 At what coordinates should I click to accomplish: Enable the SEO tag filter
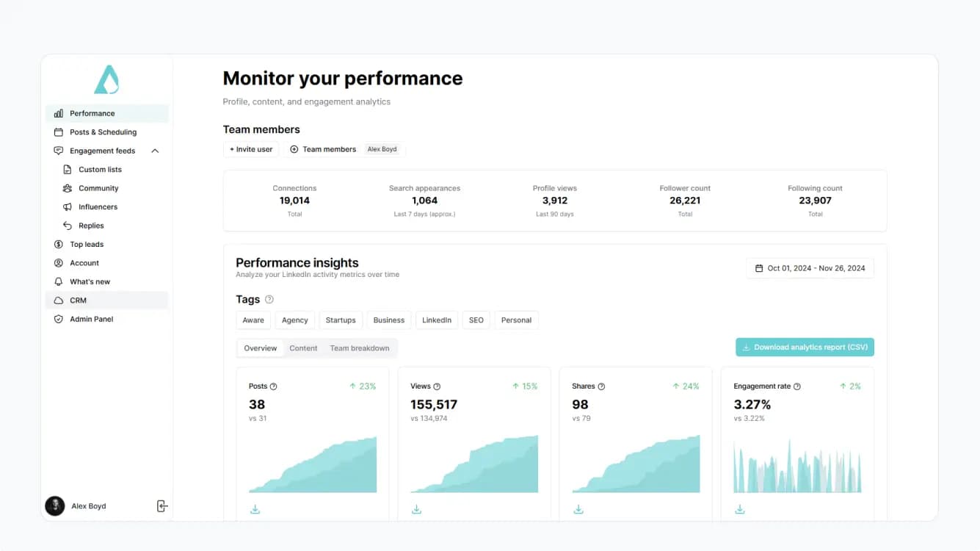(x=476, y=320)
